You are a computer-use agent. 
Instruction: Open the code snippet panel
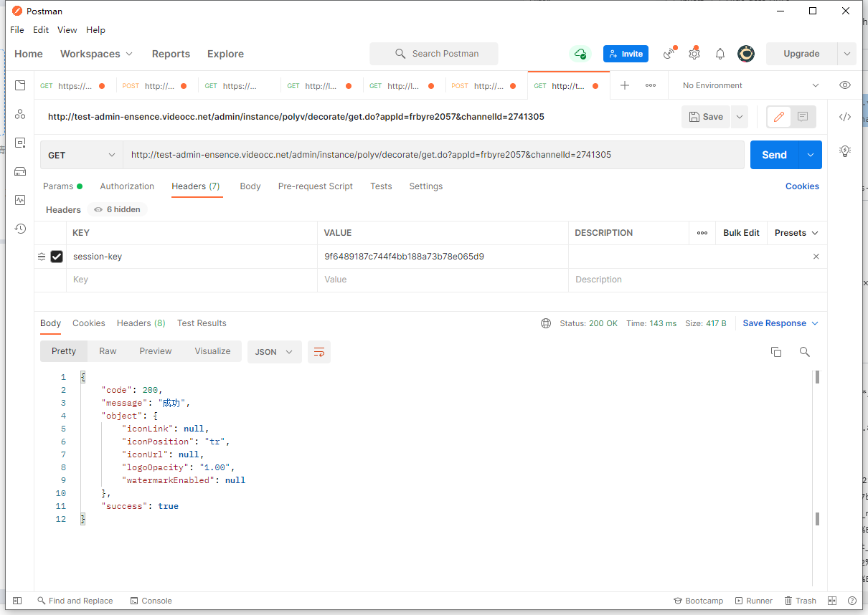[x=845, y=117]
